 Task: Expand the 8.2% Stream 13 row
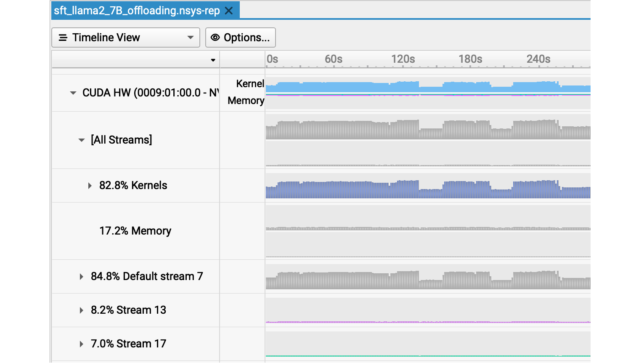point(81,310)
